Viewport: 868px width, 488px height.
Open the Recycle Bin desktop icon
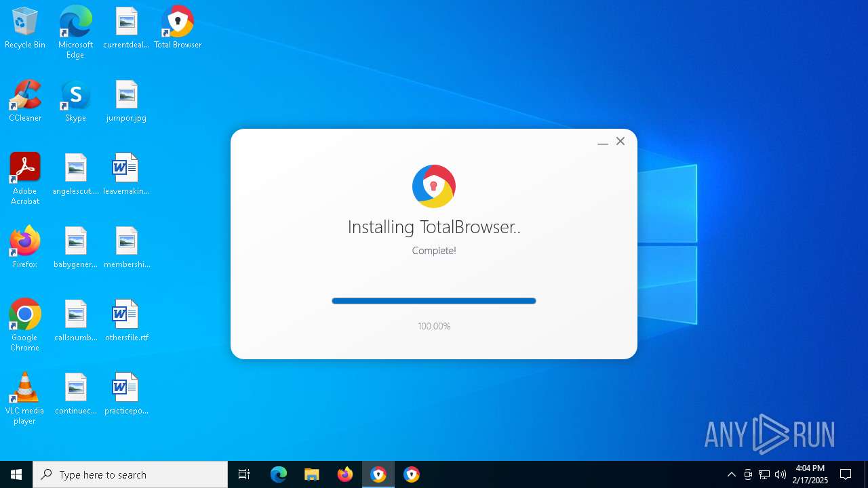[25, 28]
